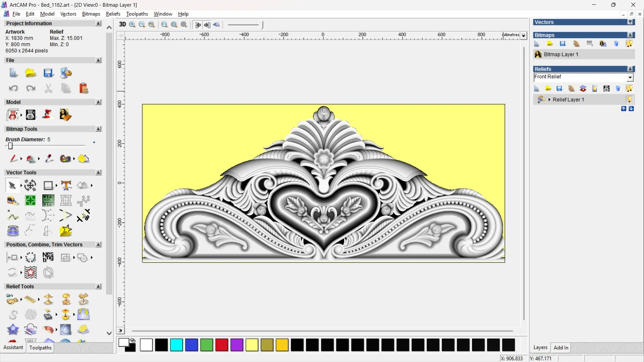Click the Merge Visible relief layers icon

pyautogui.click(x=583, y=88)
